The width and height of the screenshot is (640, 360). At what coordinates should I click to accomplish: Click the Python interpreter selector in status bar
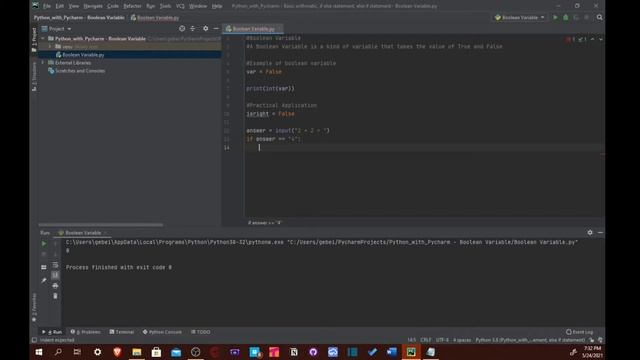point(530,340)
